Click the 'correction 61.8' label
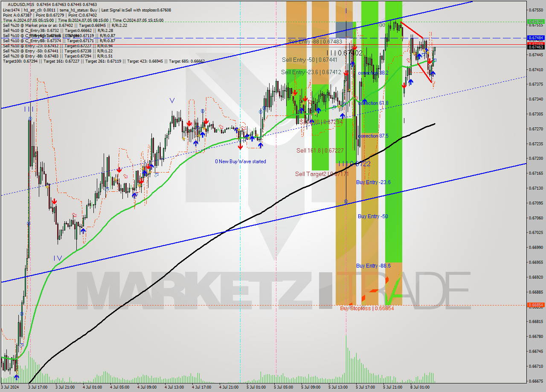The image size is (546, 392). click(x=373, y=103)
